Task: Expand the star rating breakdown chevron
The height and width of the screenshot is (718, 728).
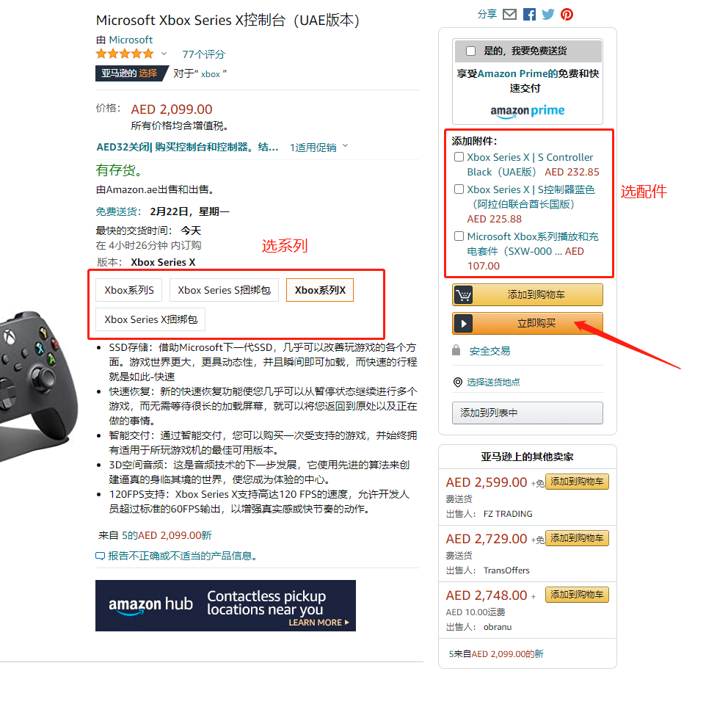Action: [164, 54]
